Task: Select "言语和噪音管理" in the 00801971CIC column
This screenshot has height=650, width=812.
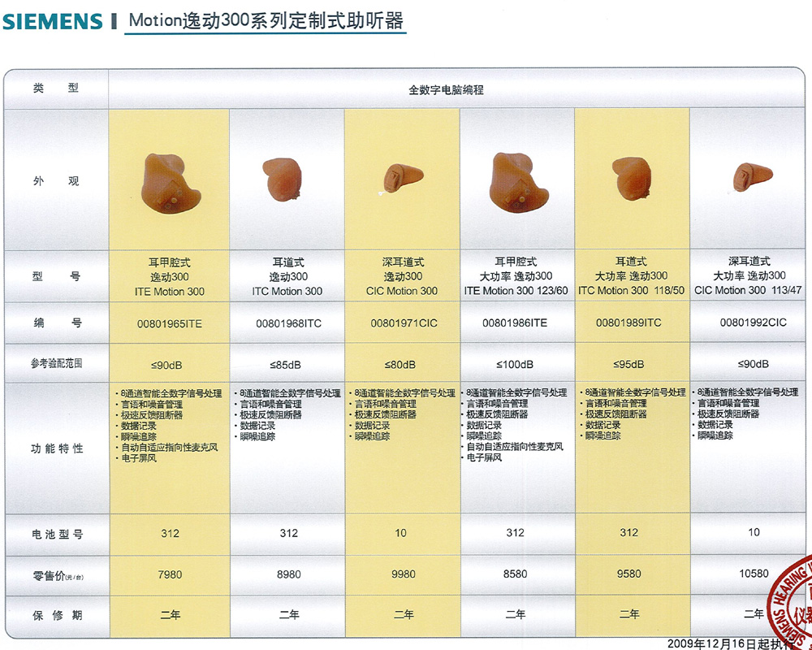Action: [x=385, y=404]
